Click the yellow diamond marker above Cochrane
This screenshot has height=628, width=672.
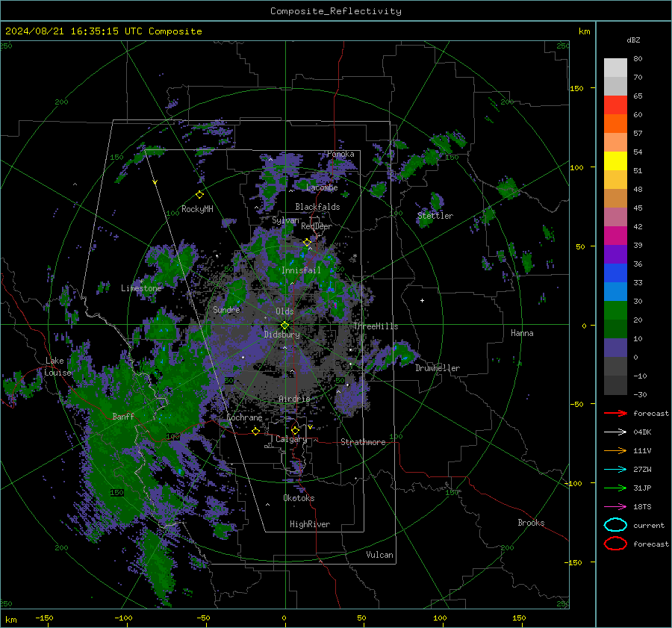pos(255,431)
